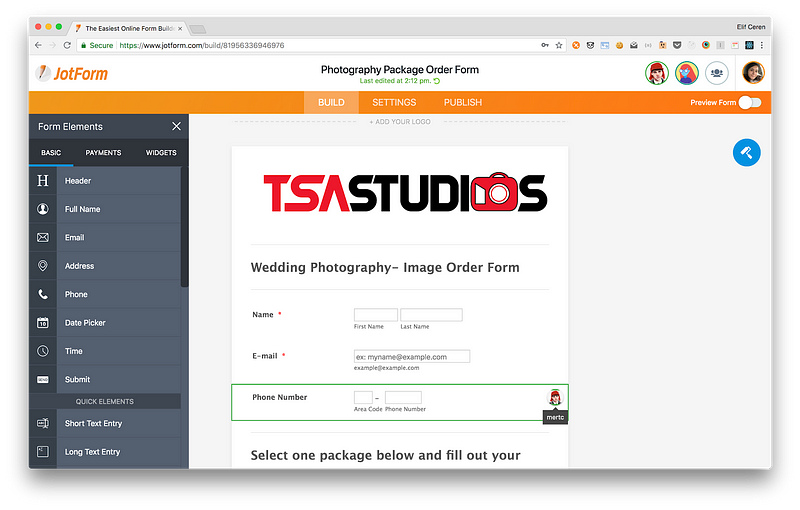Click the E-mail input field
Image resolution: width=800 pixels, height=510 pixels.
412,356
